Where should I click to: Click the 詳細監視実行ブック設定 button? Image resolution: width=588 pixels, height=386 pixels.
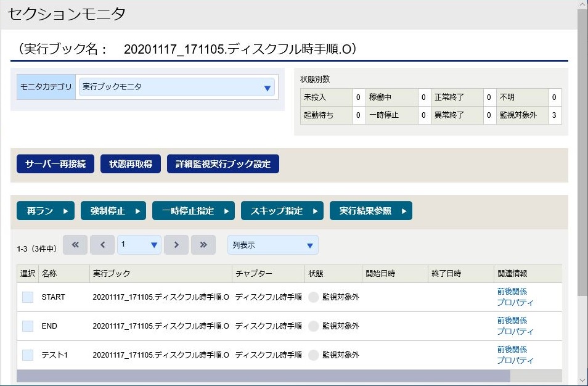point(223,164)
